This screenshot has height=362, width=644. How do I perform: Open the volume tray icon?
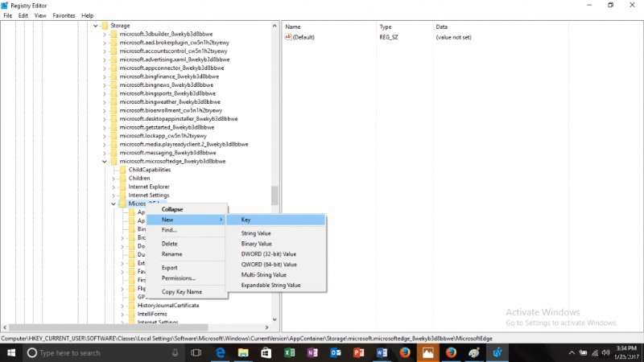tap(606, 352)
